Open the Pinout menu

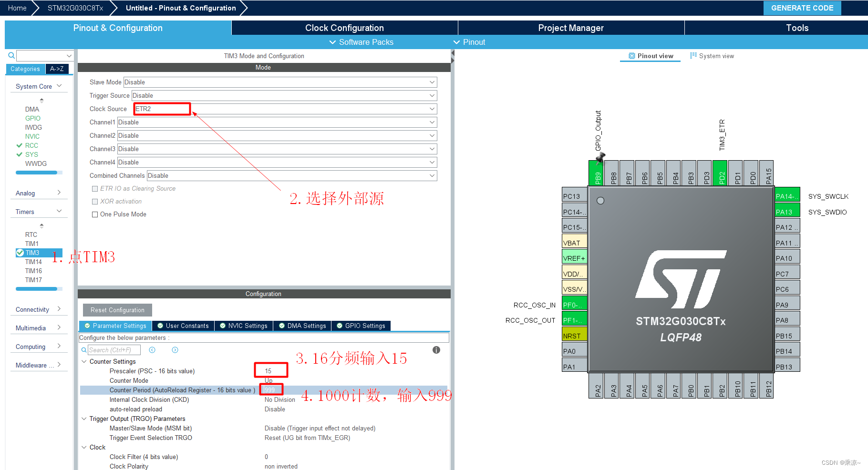pos(469,42)
